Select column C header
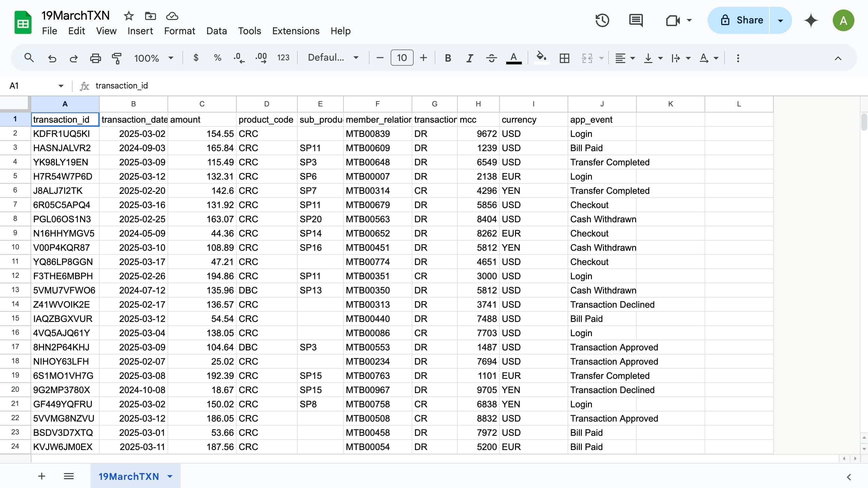The image size is (868, 488). (202, 104)
